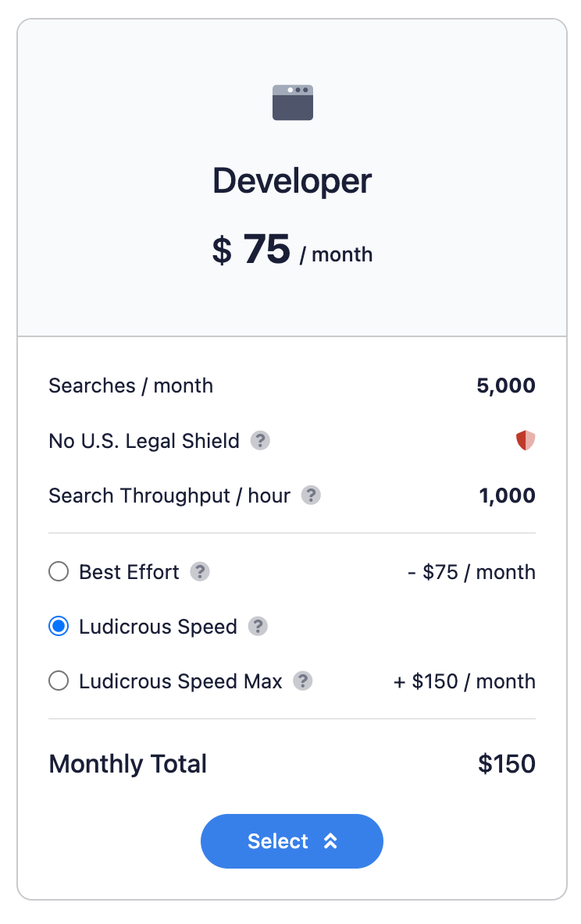Click the 5,000 searches value
This screenshot has width=581, height=924.
coord(505,386)
